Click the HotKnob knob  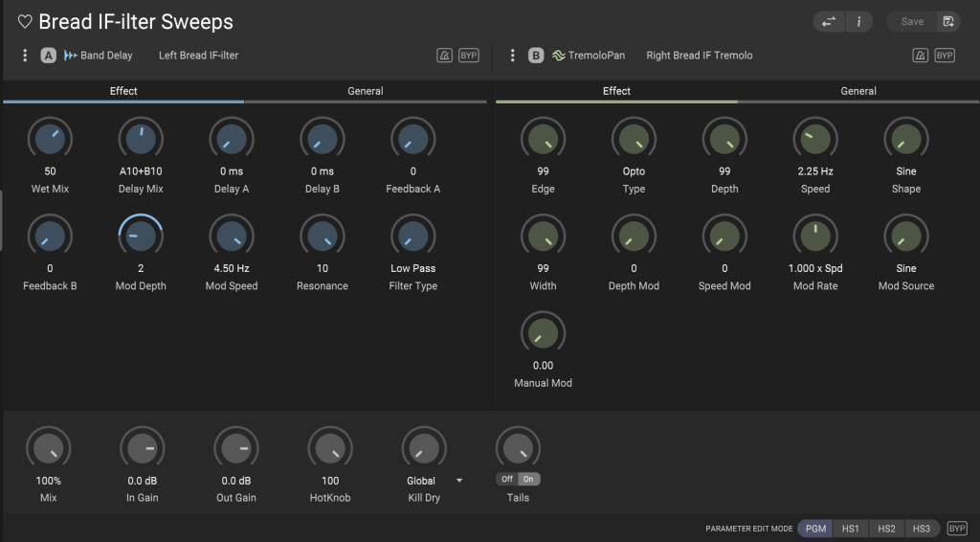tap(330, 449)
